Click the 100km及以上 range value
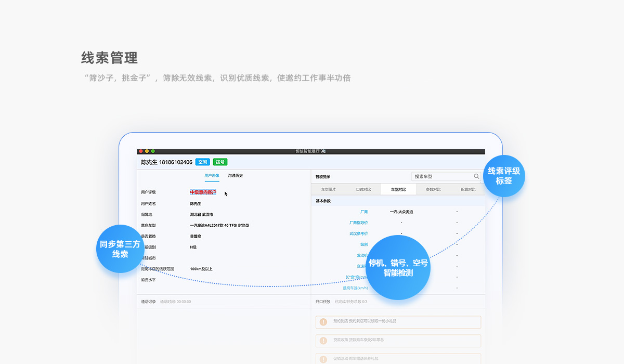Viewport: 624px width, 364px height. (201, 269)
